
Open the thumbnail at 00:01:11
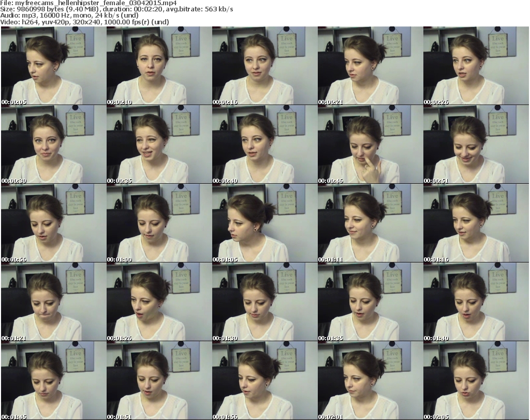370,223
